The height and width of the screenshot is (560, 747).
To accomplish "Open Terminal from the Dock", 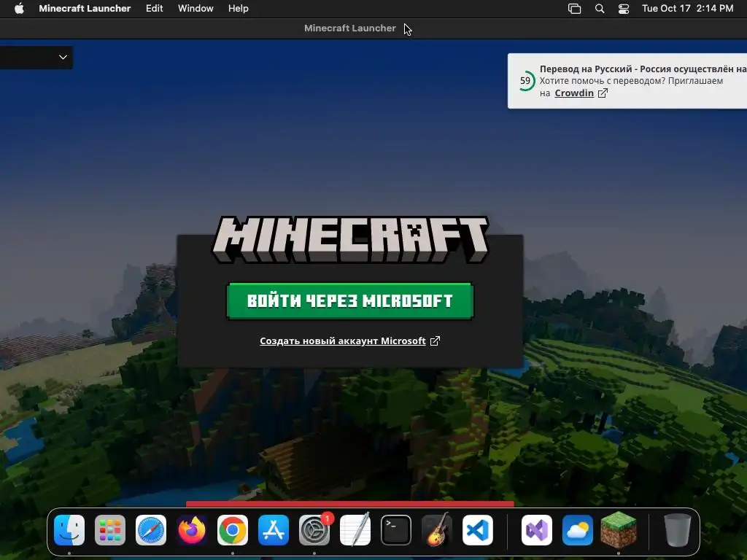I will click(x=396, y=530).
